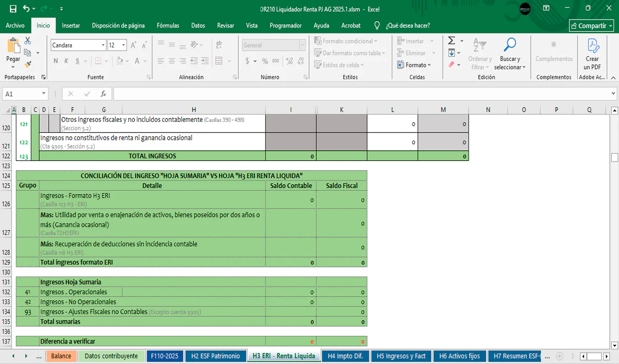
Task: Expand the Name Box dropdown arrow
Action: [44, 94]
